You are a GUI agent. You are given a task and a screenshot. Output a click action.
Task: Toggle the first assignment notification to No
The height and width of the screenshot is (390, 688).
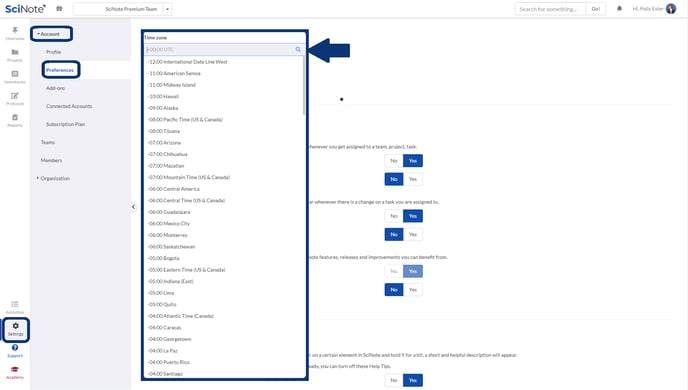click(394, 161)
